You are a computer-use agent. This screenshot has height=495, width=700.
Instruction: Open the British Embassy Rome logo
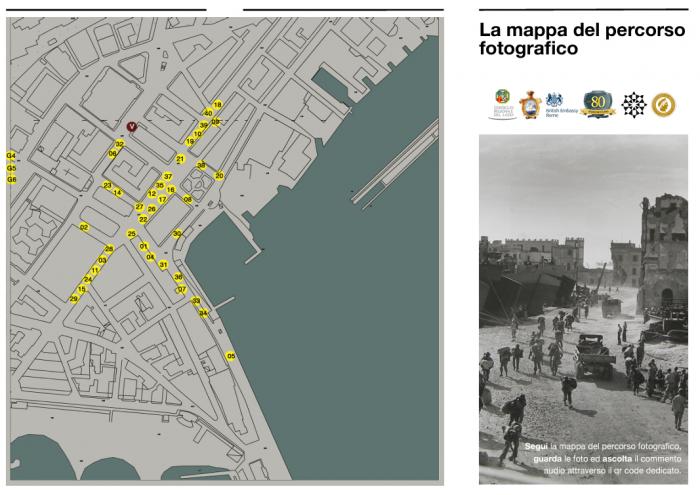[561, 105]
